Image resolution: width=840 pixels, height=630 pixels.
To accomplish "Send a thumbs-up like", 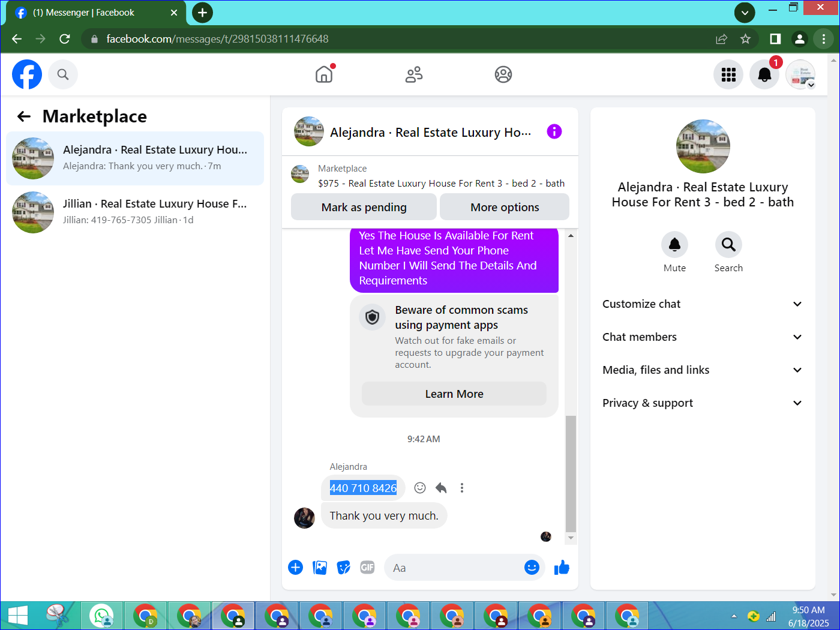I will pyautogui.click(x=562, y=568).
